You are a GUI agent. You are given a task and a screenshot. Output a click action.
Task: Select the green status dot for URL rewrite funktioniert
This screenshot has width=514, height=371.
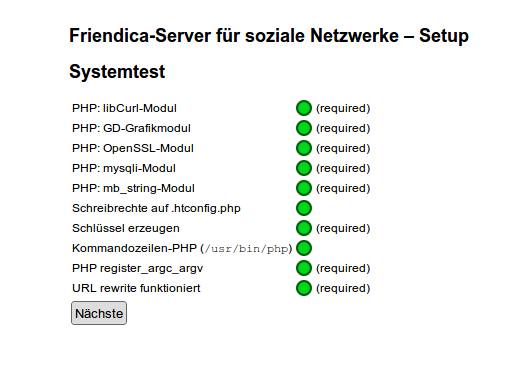pos(304,288)
